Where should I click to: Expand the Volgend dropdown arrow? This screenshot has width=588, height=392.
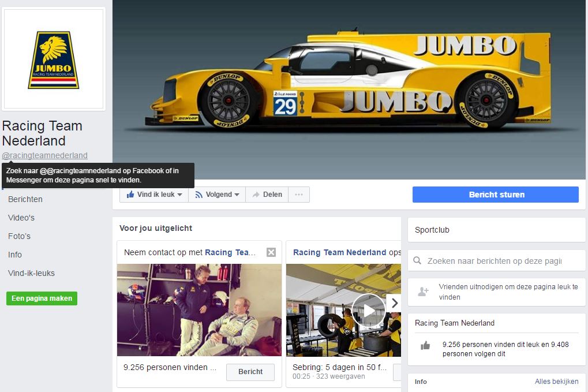(237, 195)
